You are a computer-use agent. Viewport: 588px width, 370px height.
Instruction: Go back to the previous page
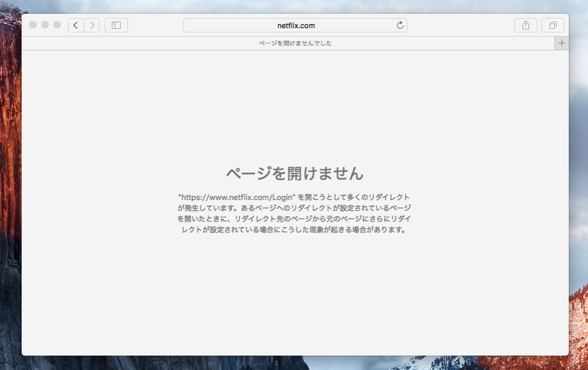coord(76,25)
